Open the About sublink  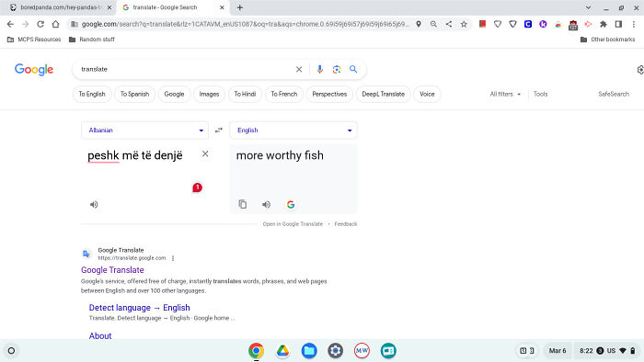tap(100, 335)
